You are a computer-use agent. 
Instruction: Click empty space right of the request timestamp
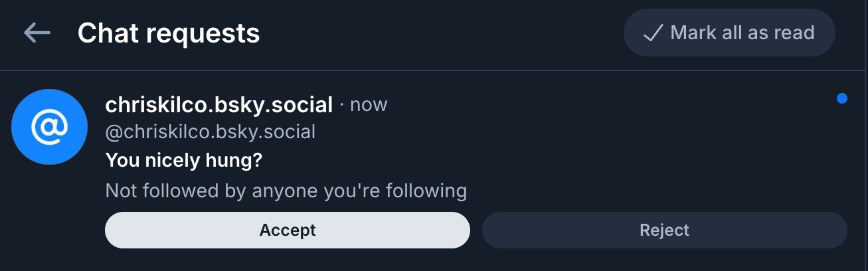coord(598,105)
